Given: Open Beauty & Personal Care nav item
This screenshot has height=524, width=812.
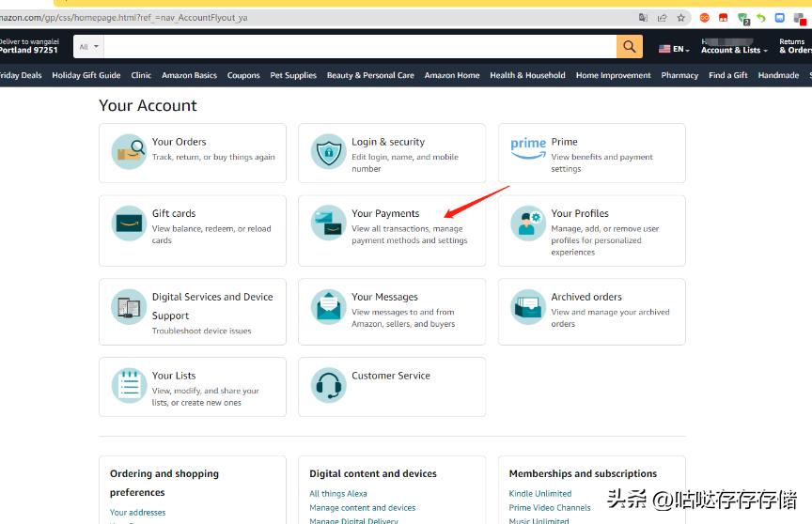Looking at the screenshot, I should pos(370,75).
